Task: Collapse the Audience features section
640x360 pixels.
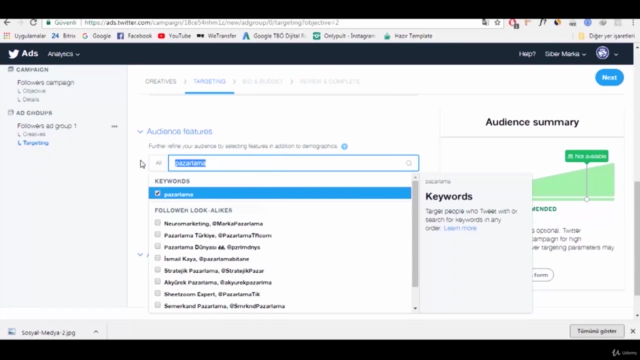Action: 140,132
